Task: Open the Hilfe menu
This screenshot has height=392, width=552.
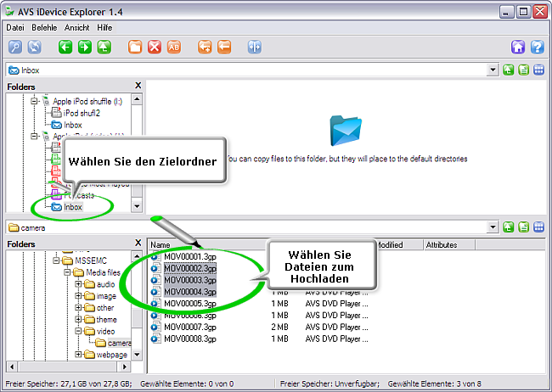Action: tap(105, 27)
